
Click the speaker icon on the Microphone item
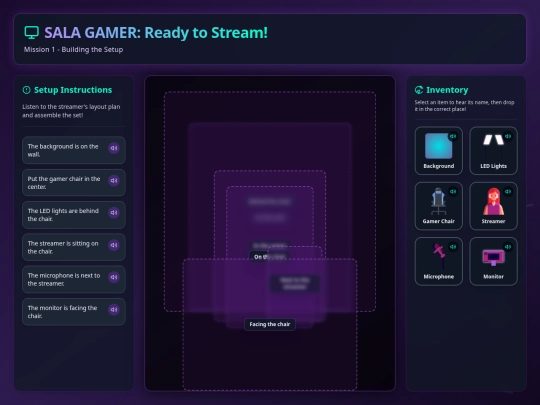453,247
